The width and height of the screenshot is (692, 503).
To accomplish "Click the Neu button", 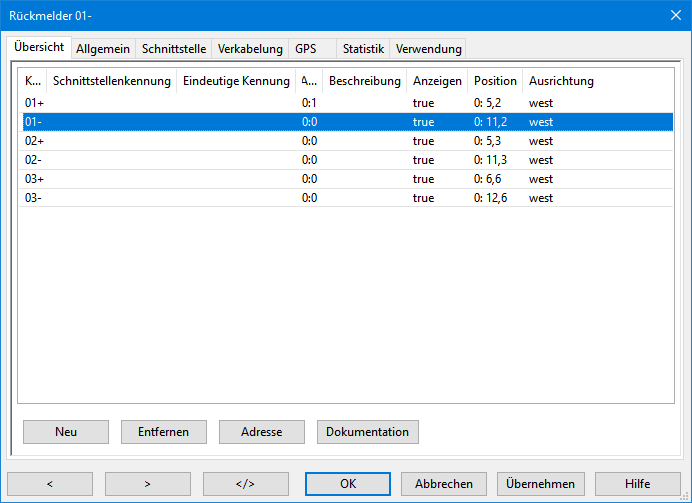I will tap(66, 432).
